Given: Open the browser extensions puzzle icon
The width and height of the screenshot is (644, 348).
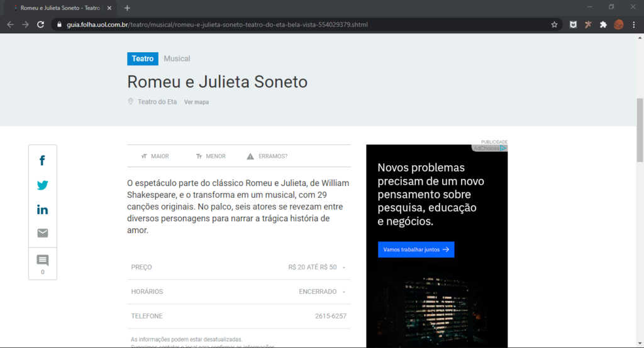Looking at the screenshot, I should (603, 24).
